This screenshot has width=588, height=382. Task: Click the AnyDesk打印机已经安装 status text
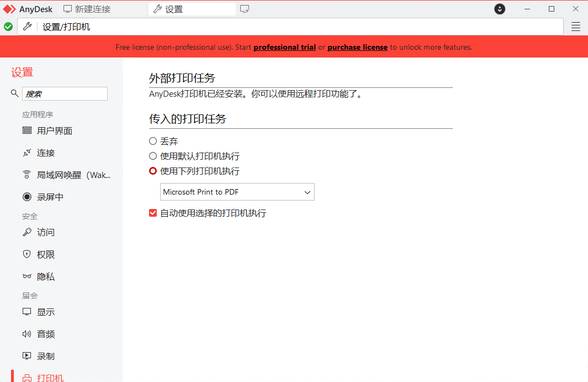point(257,94)
